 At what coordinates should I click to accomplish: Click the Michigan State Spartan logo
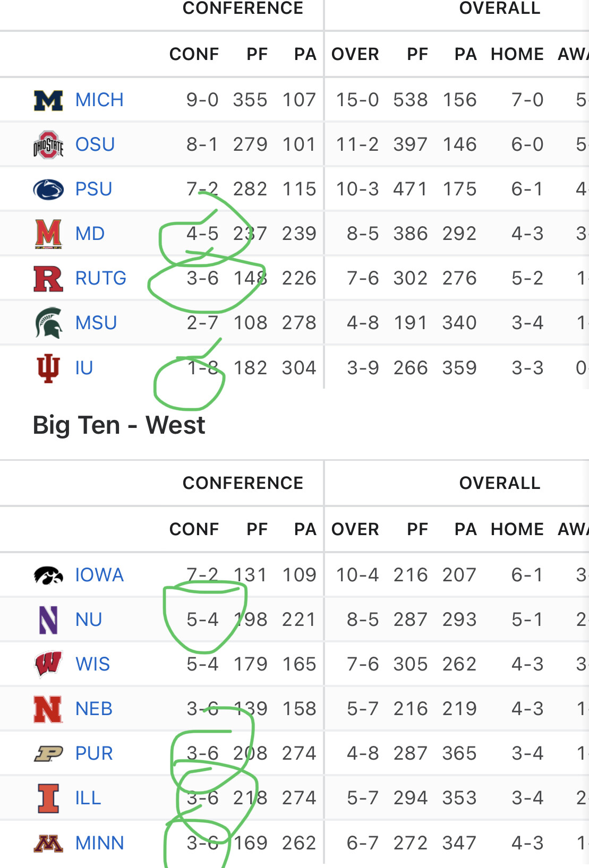coord(48,323)
